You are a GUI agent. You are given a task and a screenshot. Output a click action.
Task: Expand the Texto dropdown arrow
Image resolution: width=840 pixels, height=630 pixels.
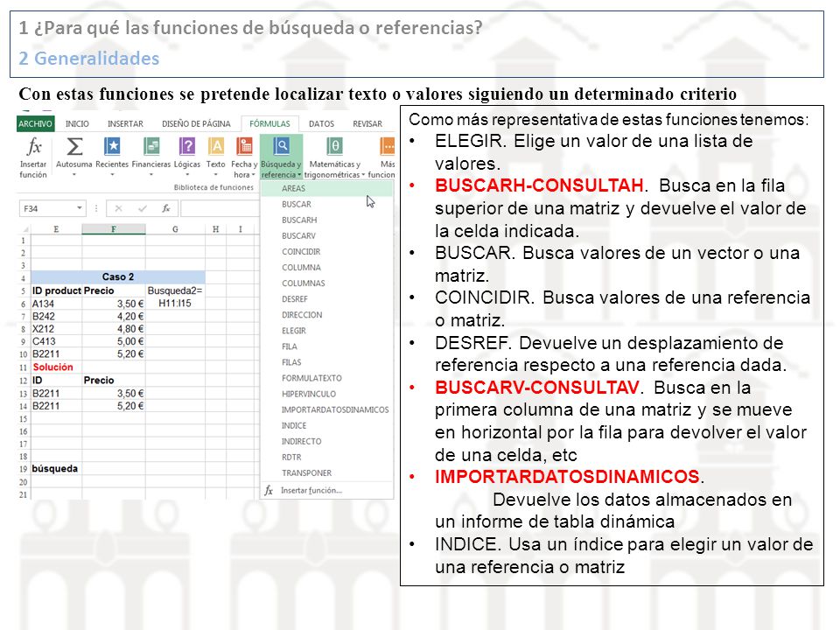point(216,175)
